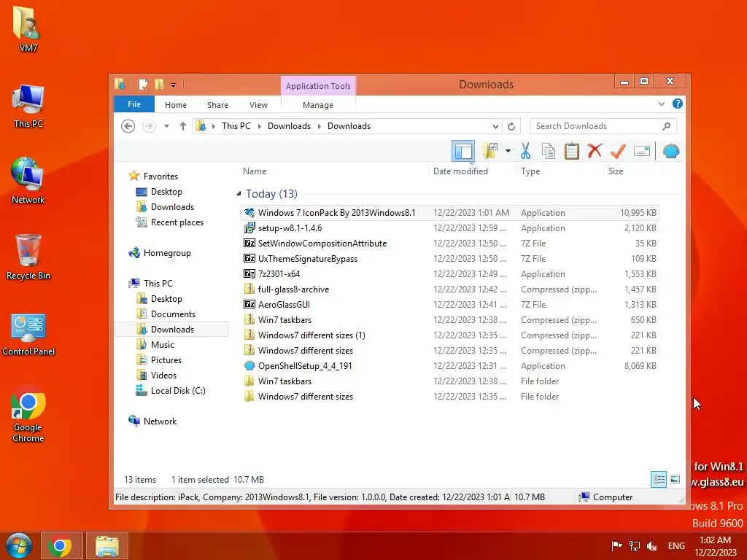Select the 7z2301-x64 application
747x560 pixels.
pos(450,274)
